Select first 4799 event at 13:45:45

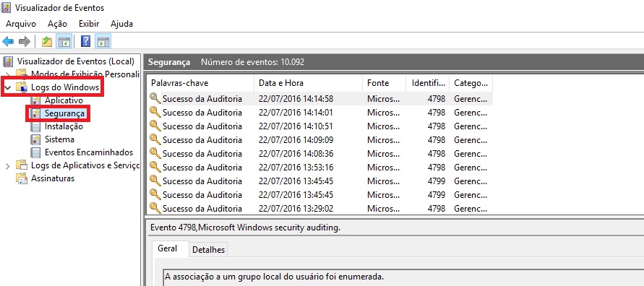[319, 181]
